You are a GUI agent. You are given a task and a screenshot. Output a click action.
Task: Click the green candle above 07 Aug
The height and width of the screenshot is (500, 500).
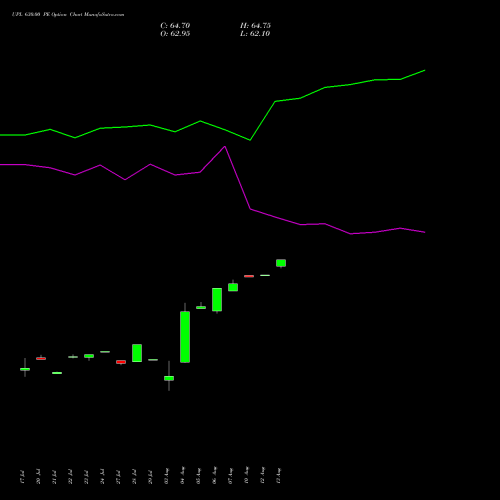[x=233, y=287]
